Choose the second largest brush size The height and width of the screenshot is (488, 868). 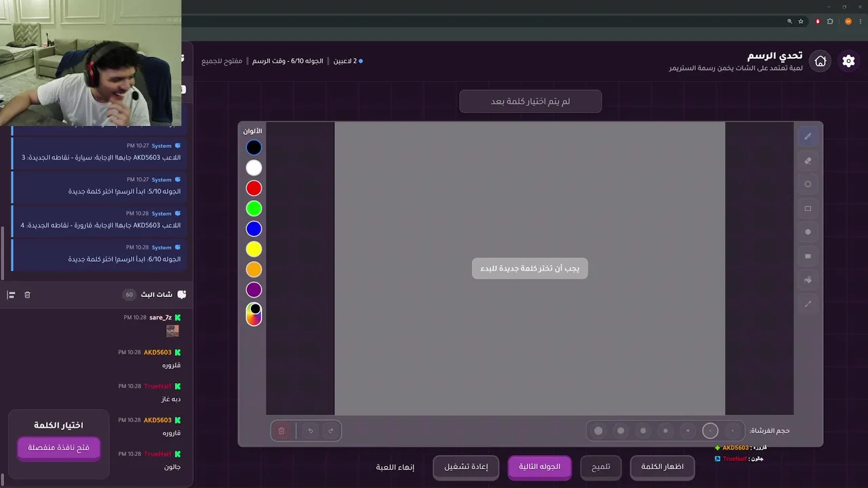(x=620, y=430)
